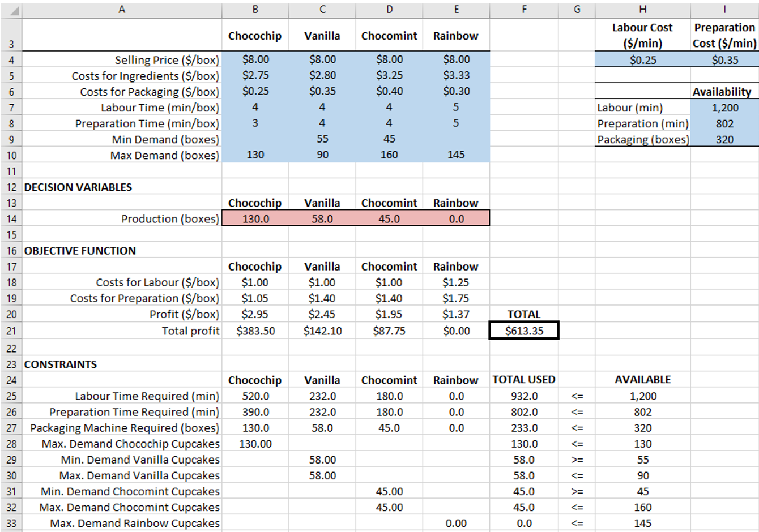
Task: Select column C header
Action: click(x=322, y=9)
